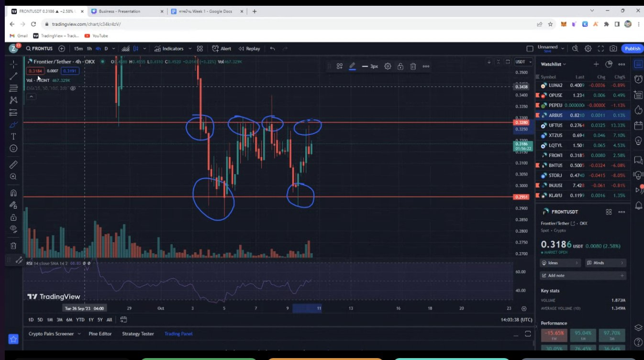Image resolution: width=644 pixels, height=360 pixels.
Task: Select the 15m timeframe
Action: [78, 48]
